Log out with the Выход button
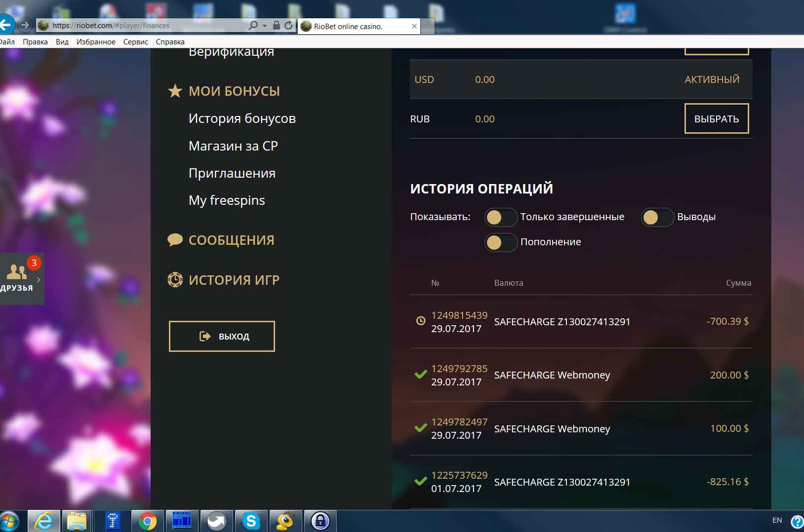This screenshot has width=804, height=532. [222, 337]
